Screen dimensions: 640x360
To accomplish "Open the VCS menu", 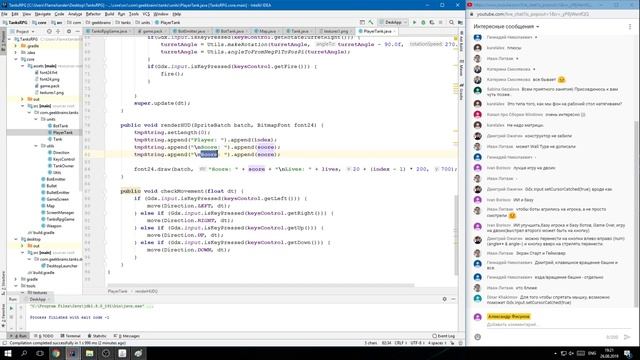I will (x=146, y=14).
